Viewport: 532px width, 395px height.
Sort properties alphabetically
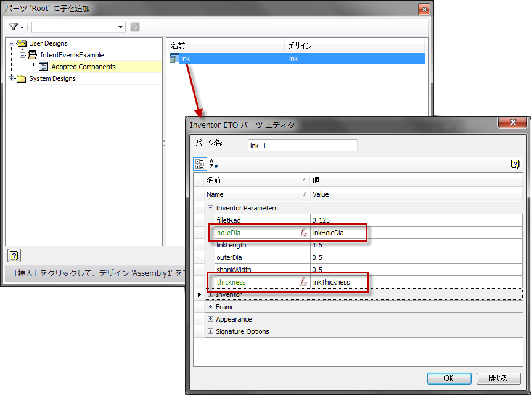tap(214, 164)
